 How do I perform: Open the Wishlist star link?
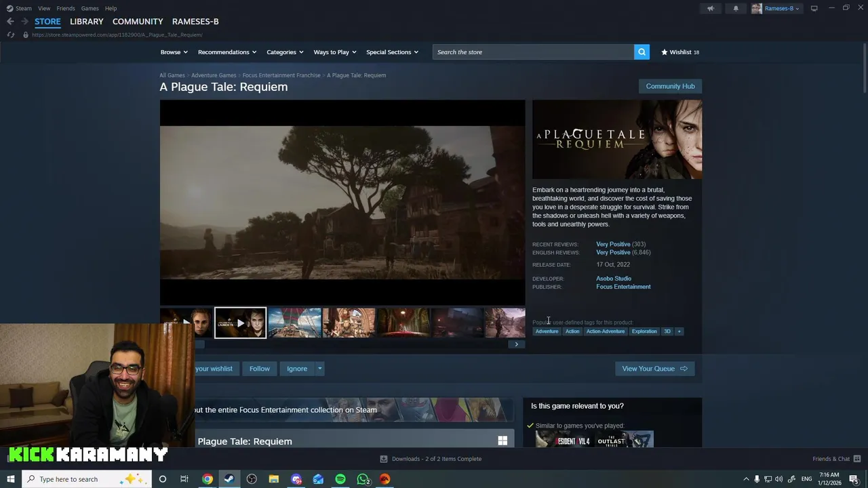[x=680, y=52]
